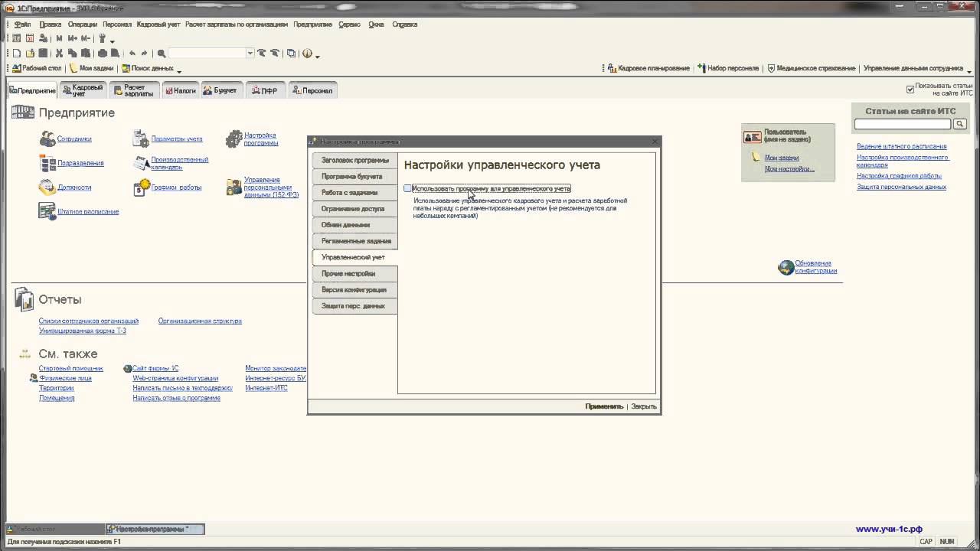
Task: Switch to the Налоги tab
Action: pyautogui.click(x=180, y=90)
